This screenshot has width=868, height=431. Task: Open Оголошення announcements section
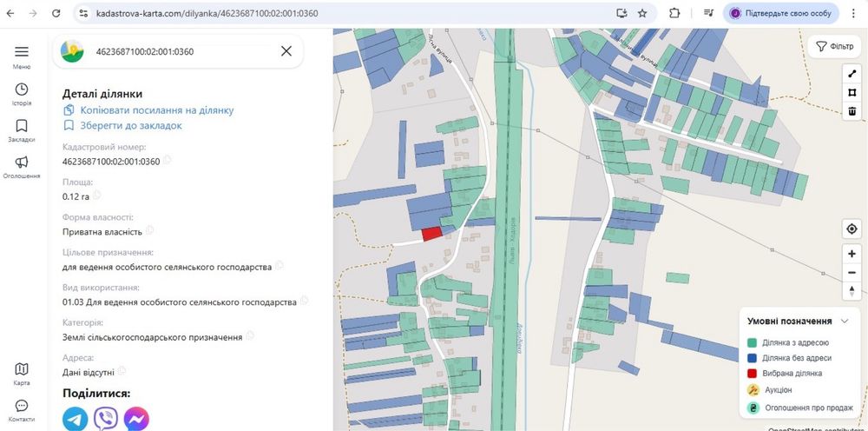22,162
